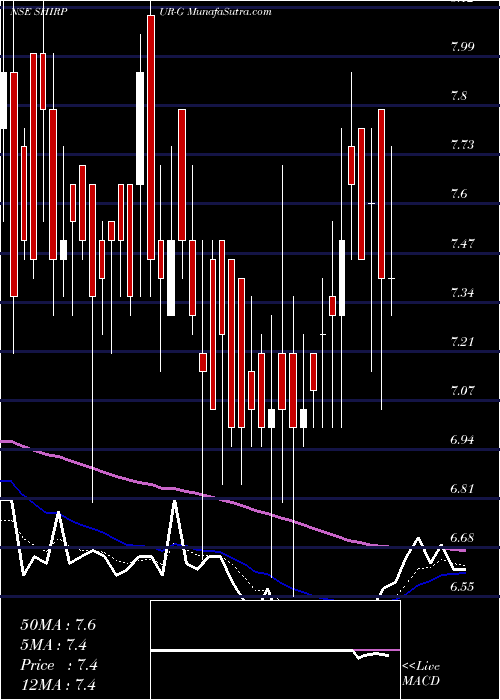This screenshot has width=500, height=700.
Task: Click the 7.34 price axis label
Action: click(x=464, y=293)
